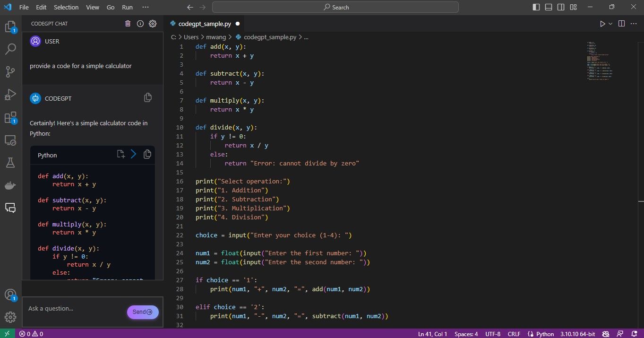Viewport: 644px width, 338px height.
Task: Open CodeGPT Chat from the activity bar
Action: (10, 208)
